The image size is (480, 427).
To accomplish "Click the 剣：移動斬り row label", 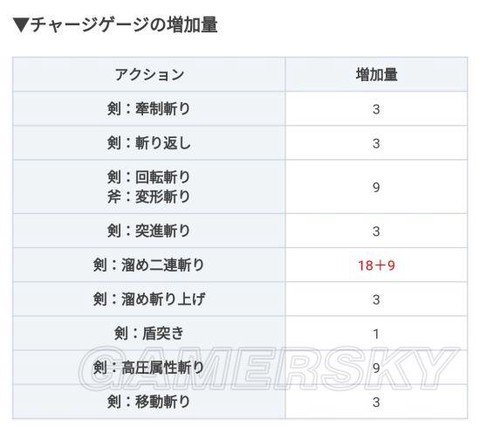I will [x=149, y=401].
